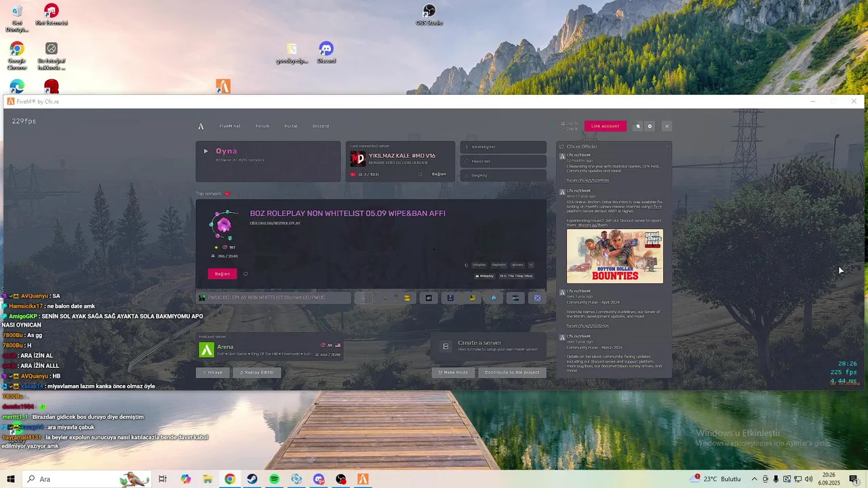868x488 pixels.
Task: Click Contribute to the project
Action: coord(512,372)
